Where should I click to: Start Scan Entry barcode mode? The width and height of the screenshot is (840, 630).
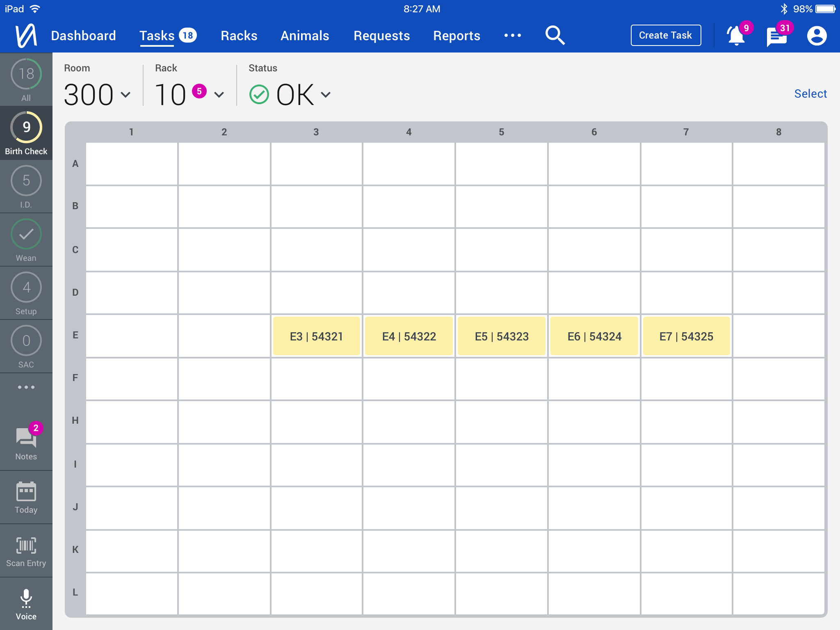coord(26,550)
